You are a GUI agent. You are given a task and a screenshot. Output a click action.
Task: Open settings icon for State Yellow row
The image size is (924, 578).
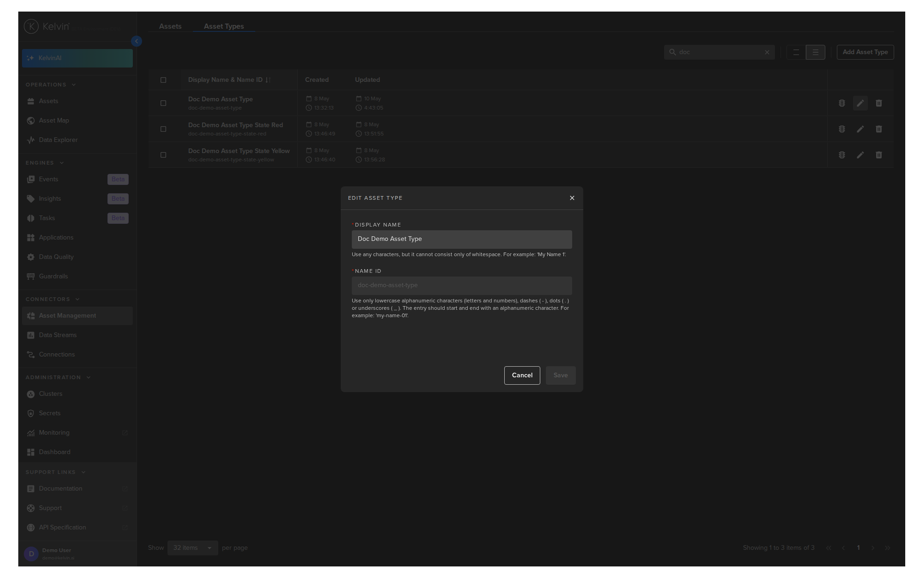tap(841, 155)
